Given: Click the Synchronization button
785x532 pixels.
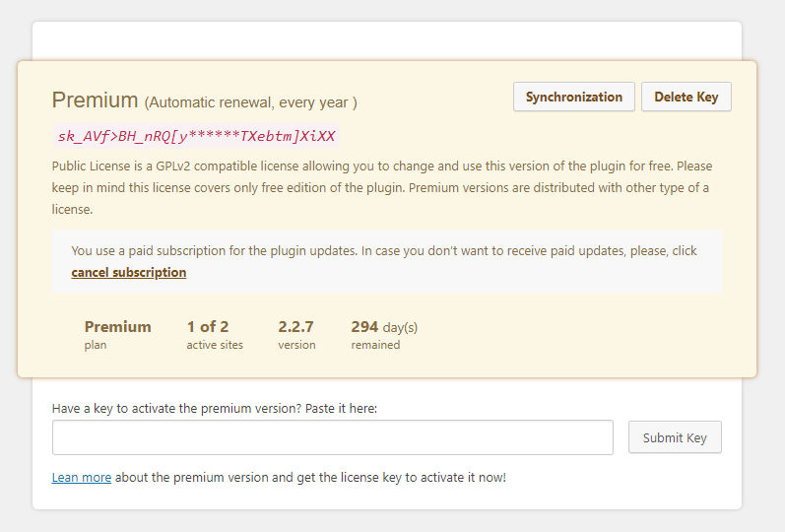Looking at the screenshot, I should point(573,98).
